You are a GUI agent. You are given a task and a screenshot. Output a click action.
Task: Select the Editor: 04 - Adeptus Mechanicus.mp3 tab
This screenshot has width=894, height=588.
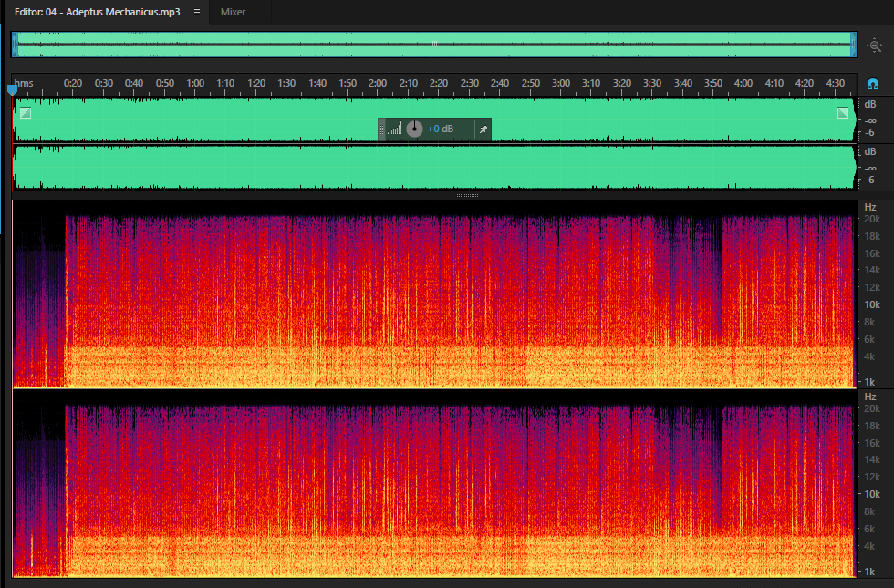pos(97,12)
